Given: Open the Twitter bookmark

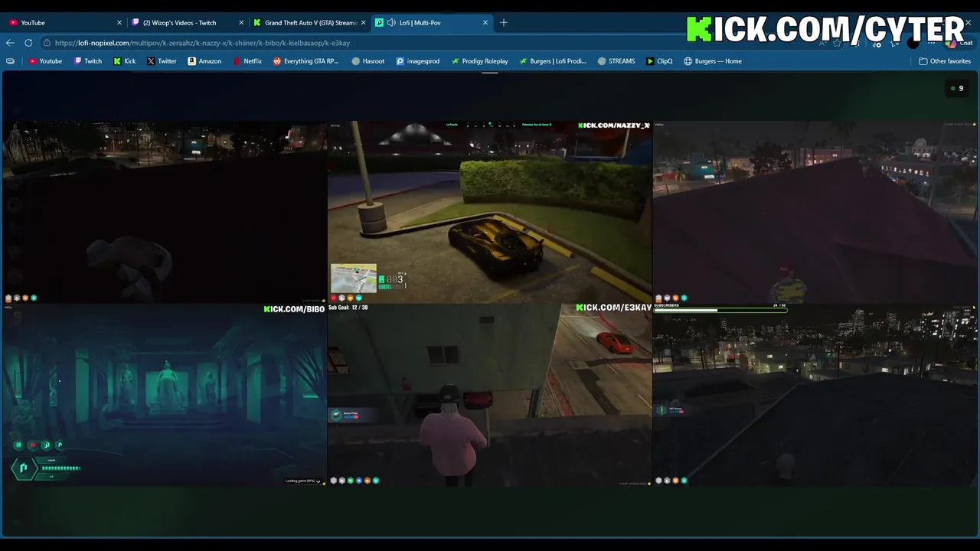Looking at the screenshot, I should (162, 61).
